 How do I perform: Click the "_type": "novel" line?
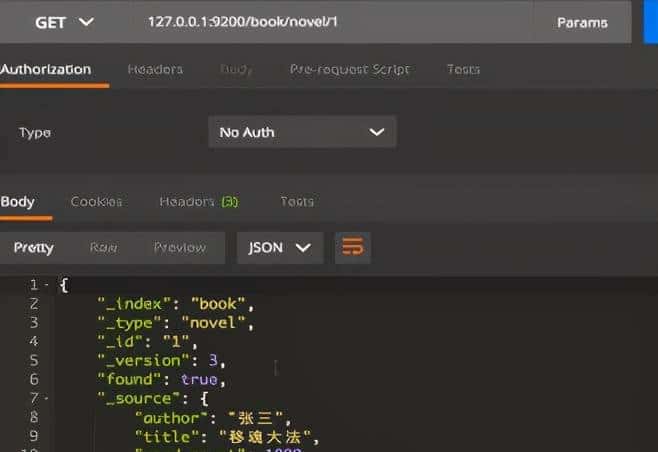175,323
